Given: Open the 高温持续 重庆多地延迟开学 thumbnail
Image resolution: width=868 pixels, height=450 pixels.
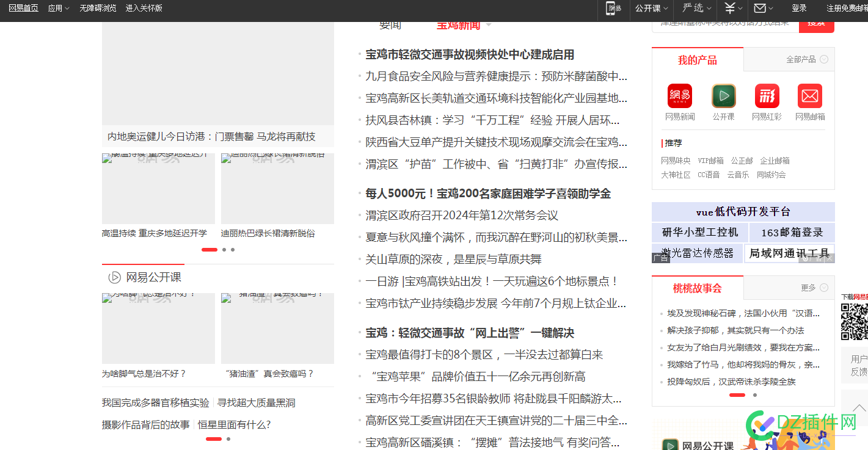Looking at the screenshot, I should pos(158,188).
